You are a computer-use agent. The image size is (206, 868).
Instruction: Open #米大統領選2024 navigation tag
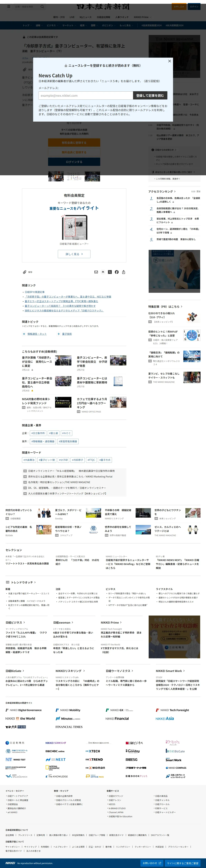(x=174, y=25)
